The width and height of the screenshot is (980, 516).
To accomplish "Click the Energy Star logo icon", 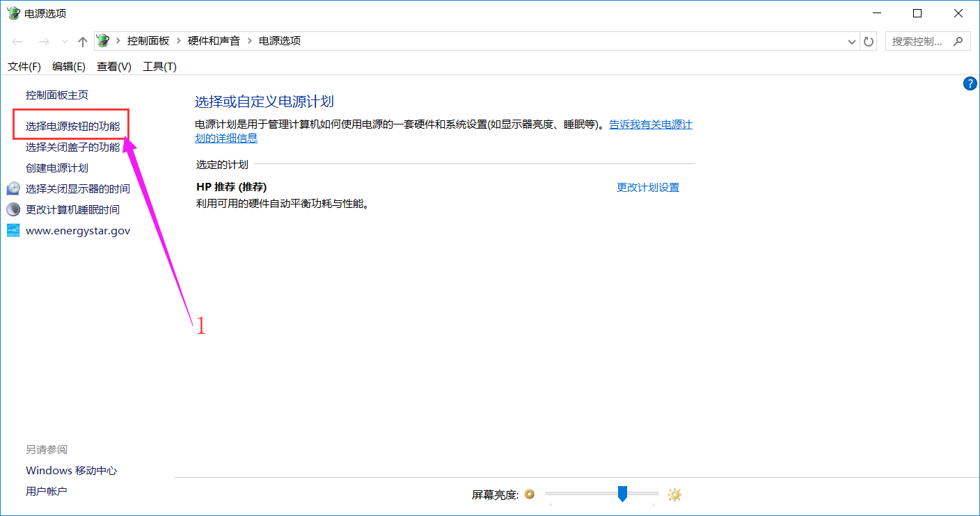I will (x=13, y=230).
